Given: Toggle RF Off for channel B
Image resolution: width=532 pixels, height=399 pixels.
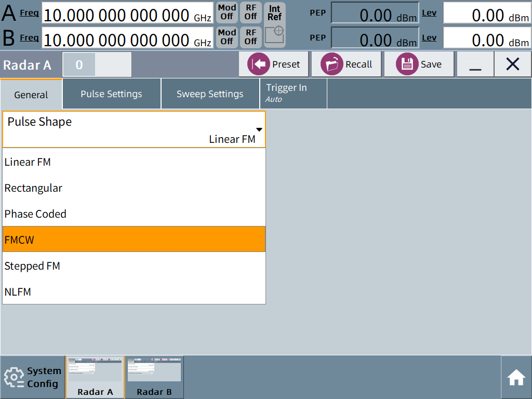Looking at the screenshot, I should pyautogui.click(x=251, y=37).
